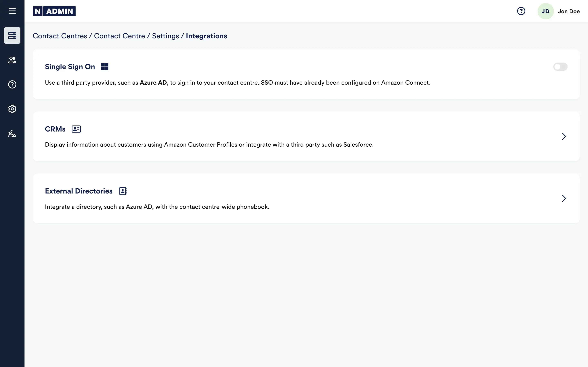588x367 pixels.
Task: Click the CRMs card to open it
Action: 292,136
